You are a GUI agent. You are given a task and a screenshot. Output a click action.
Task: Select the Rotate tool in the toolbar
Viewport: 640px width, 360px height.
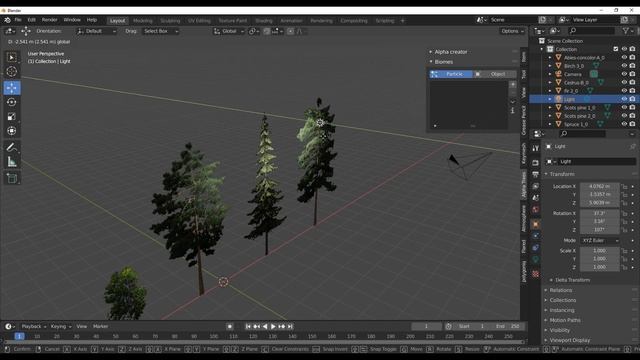pyautogui.click(x=11, y=102)
